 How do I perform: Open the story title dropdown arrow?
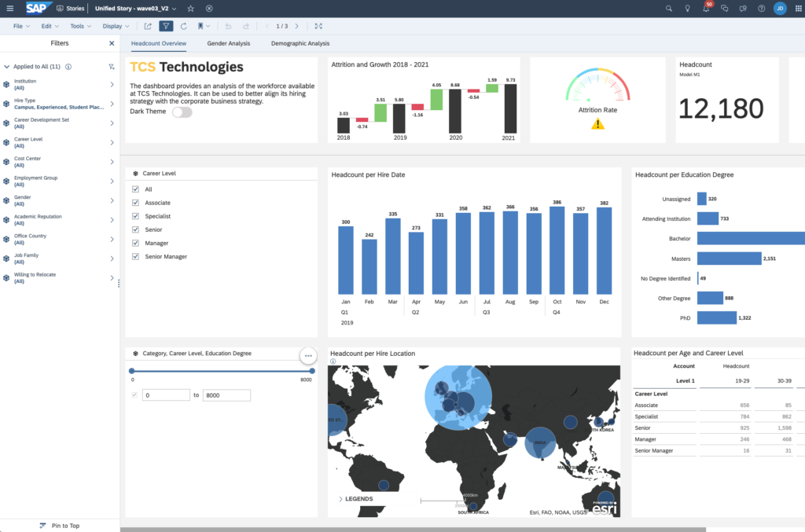(x=174, y=9)
